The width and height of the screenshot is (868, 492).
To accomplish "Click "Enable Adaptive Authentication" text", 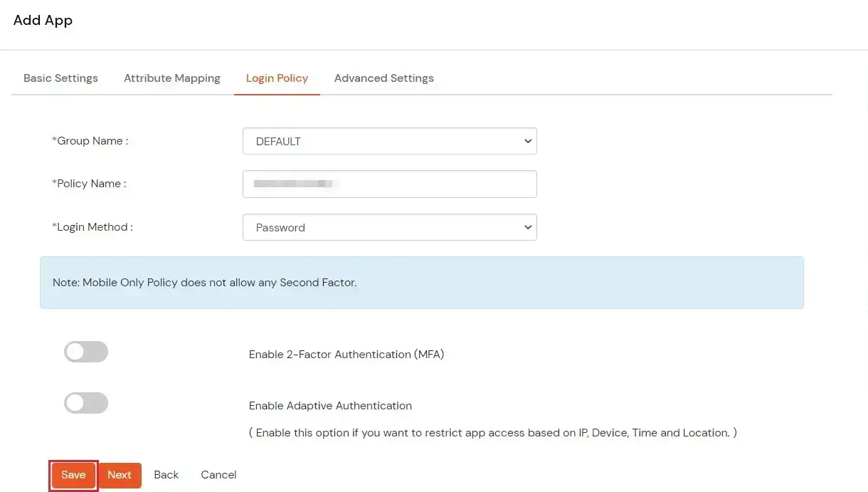I will click(330, 406).
